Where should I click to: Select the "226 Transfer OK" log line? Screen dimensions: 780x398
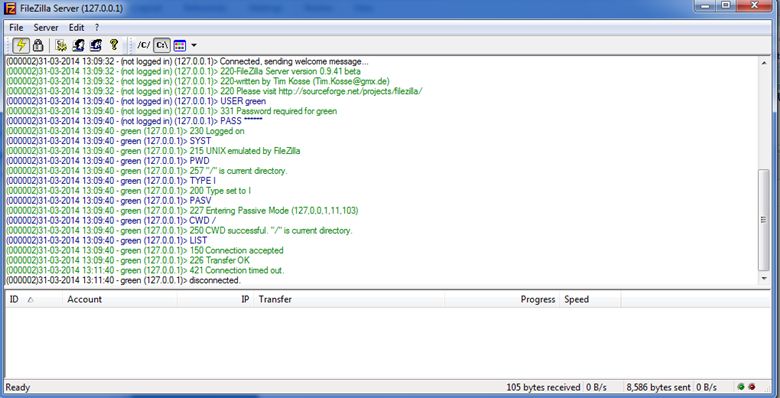(128, 260)
